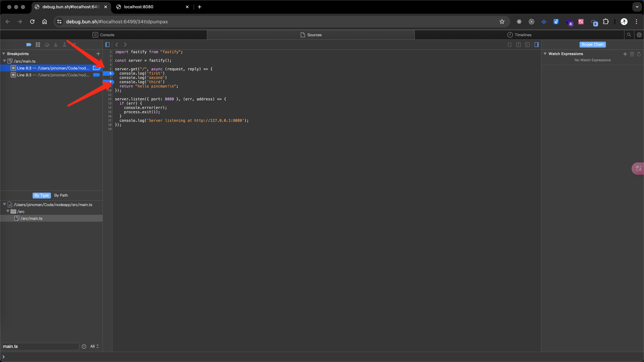Toggle the type information T icon
Viewport: 644px width, 362px height.
pos(518,45)
